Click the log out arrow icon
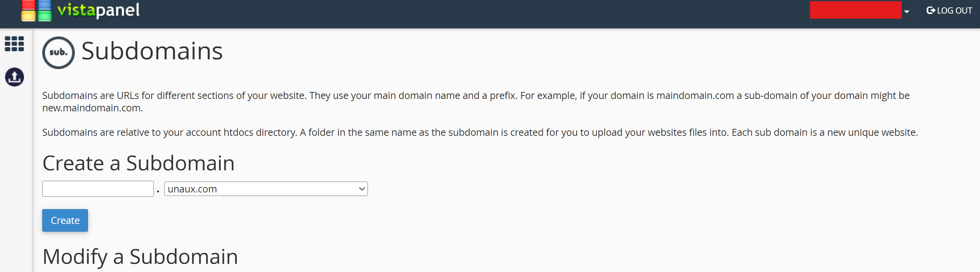This screenshot has height=272, width=980. click(930, 10)
